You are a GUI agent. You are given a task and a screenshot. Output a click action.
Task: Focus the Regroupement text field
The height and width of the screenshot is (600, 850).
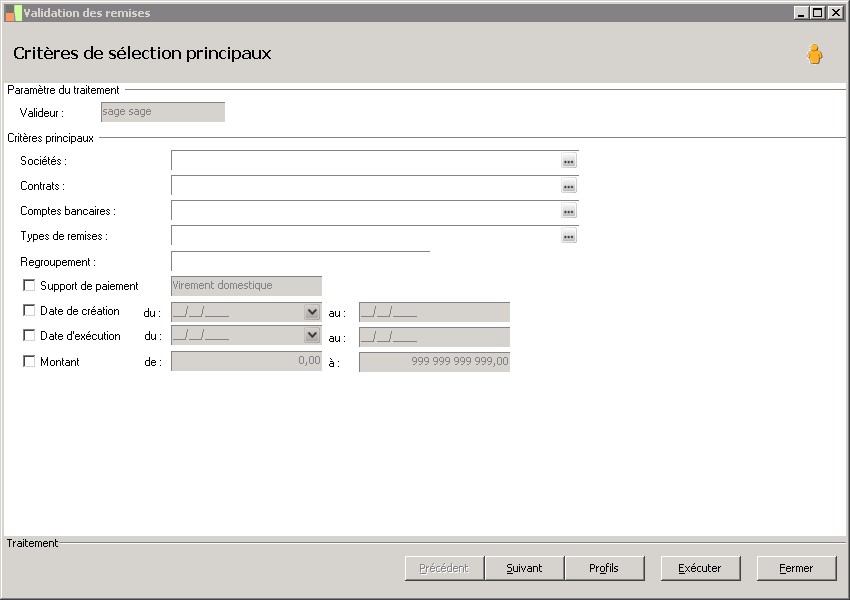click(x=300, y=261)
